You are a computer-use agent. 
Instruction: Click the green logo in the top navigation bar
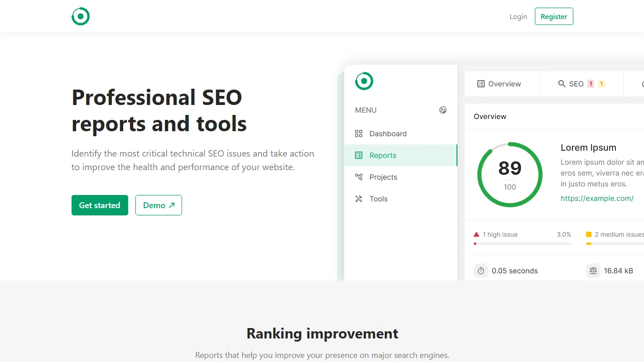point(81,16)
